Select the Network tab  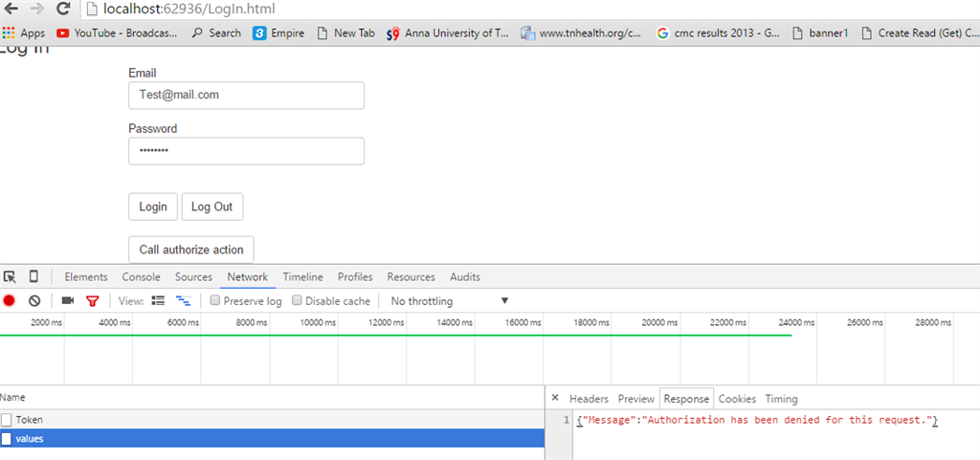[248, 277]
